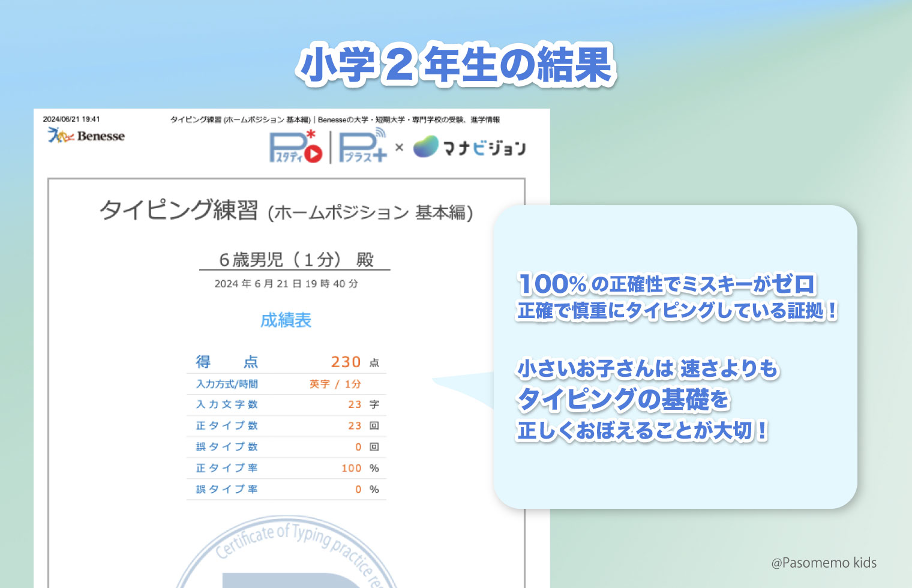Screen dimensions: 912x588
Task: Click the 誤タイプ率 value 0
Action: tap(358, 490)
